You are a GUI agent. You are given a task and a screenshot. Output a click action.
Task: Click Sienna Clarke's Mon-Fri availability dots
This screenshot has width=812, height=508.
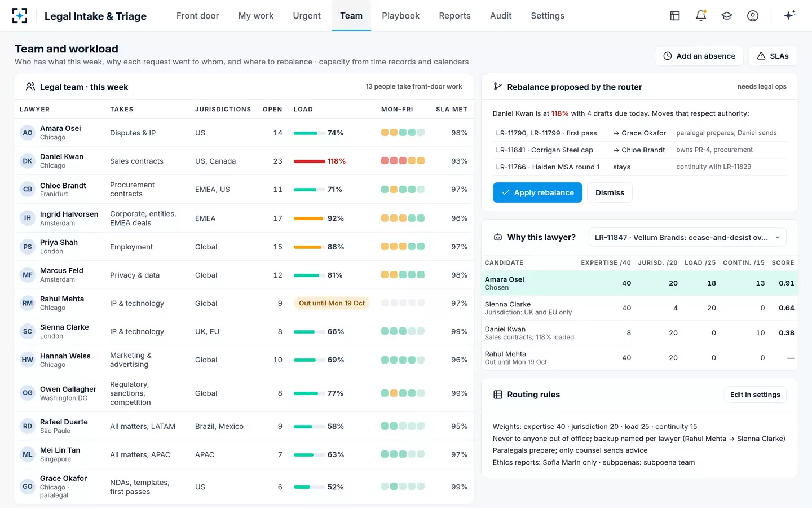pyautogui.click(x=403, y=331)
